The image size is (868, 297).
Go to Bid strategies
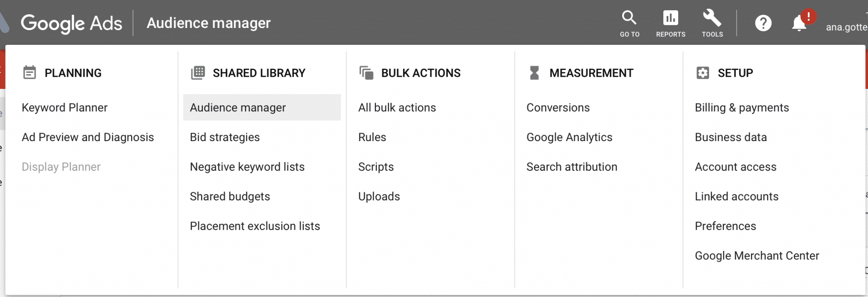(225, 137)
